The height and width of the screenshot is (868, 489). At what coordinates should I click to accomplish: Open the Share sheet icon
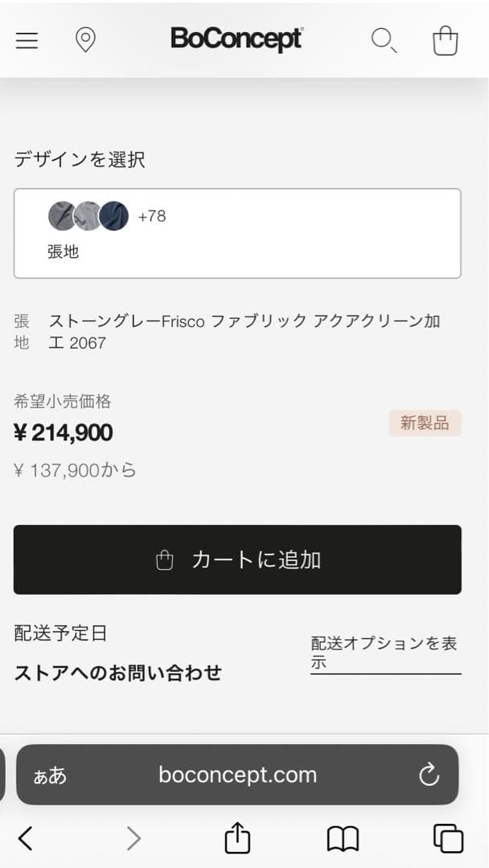click(236, 838)
